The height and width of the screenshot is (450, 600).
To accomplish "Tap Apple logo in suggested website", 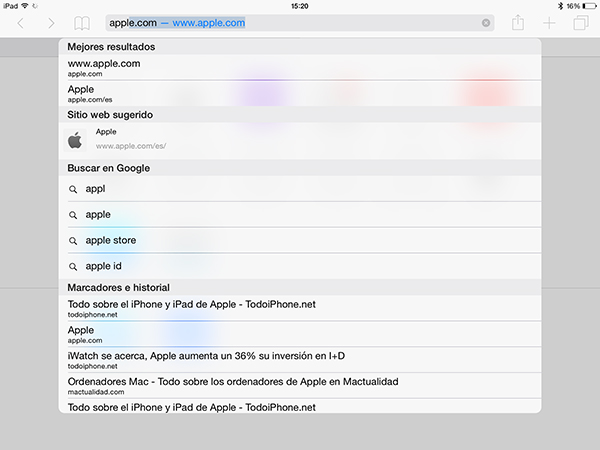I will [75, 140].
